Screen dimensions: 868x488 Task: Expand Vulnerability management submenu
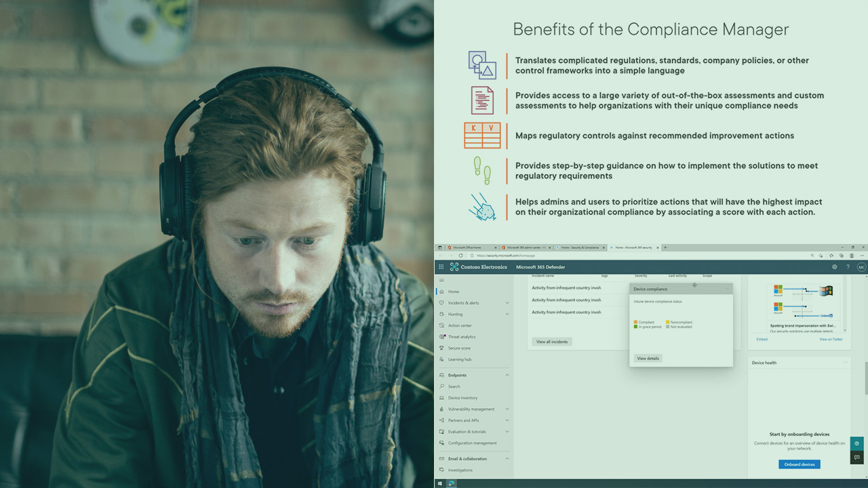(507, 409)
